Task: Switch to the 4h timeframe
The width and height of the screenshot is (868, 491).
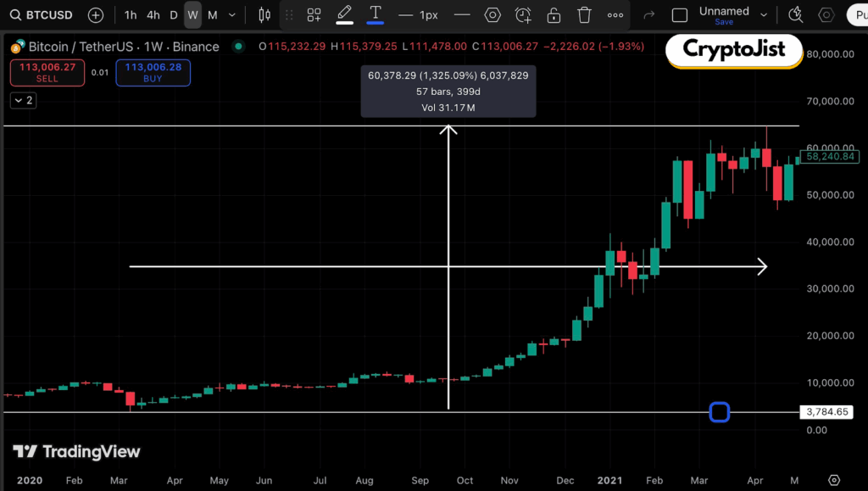Action: coord(153,14)
